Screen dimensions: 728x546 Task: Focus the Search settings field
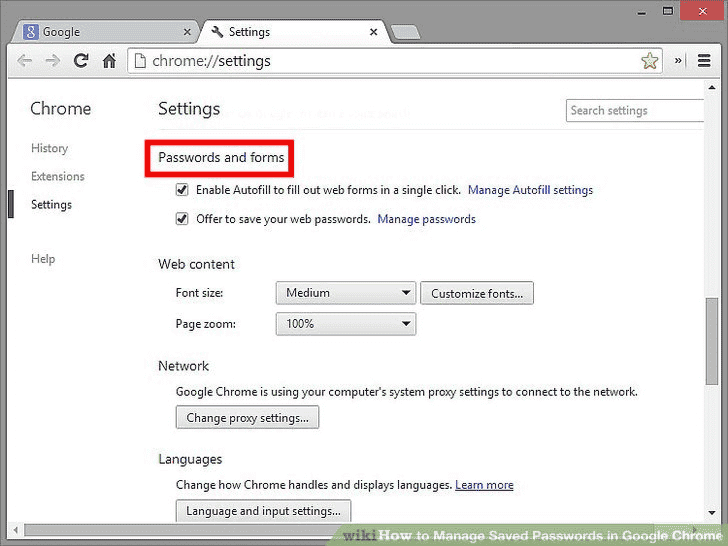point(635,110)
